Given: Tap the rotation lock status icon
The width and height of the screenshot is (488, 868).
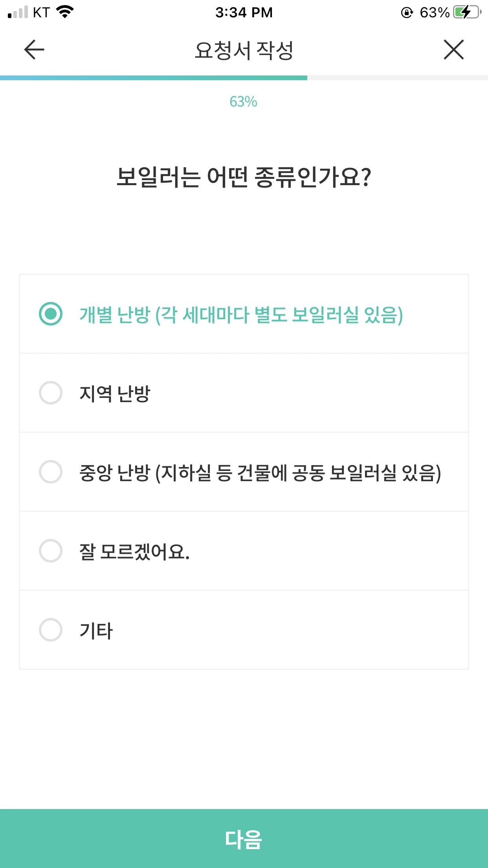Looking at the screenshot, I should tap(407, 13).
